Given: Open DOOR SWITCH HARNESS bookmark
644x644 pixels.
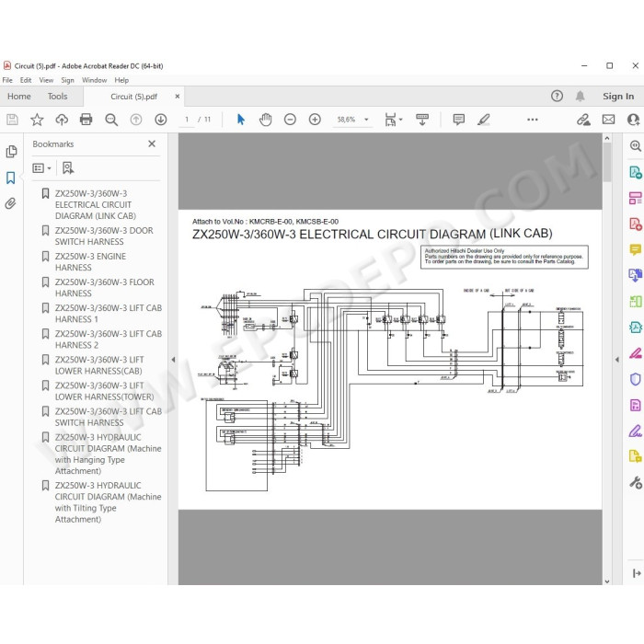Looking at the screenshot, I should (x=104, y=236).
